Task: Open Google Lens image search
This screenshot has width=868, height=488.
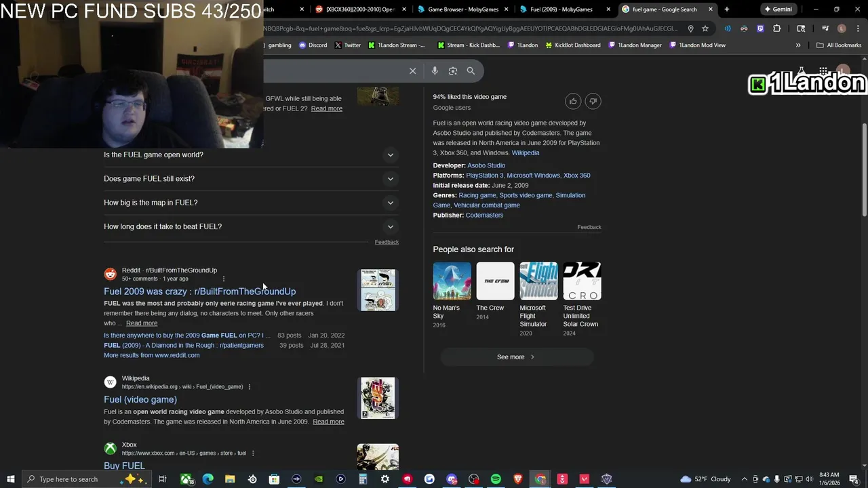Action: tap(453, 70)
